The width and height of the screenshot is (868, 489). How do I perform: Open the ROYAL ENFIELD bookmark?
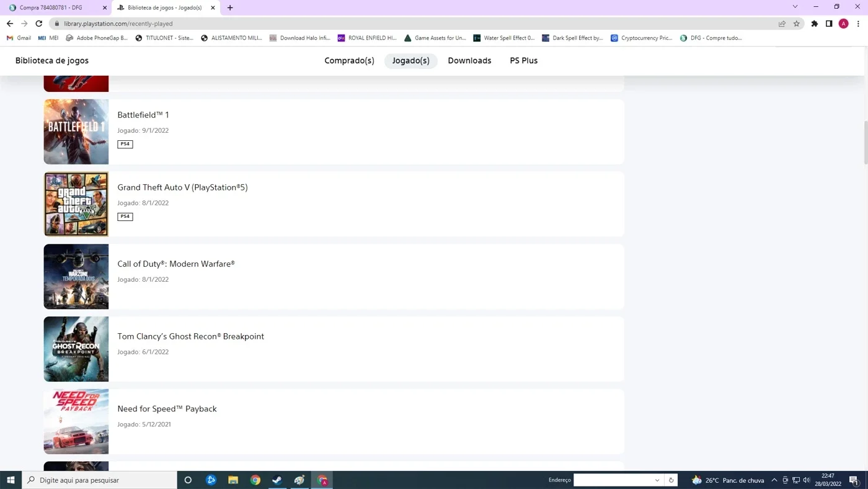367,38
